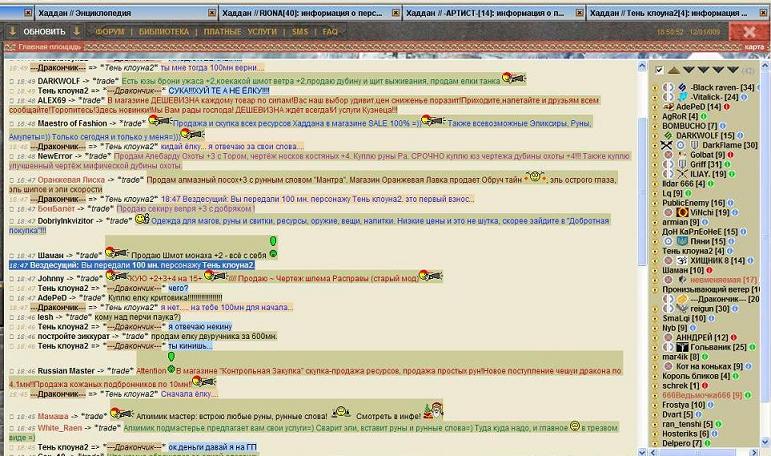Open info icon beside PublicEnemy [16]
This screenshot has width=771, height=456.
pos(731,203)
